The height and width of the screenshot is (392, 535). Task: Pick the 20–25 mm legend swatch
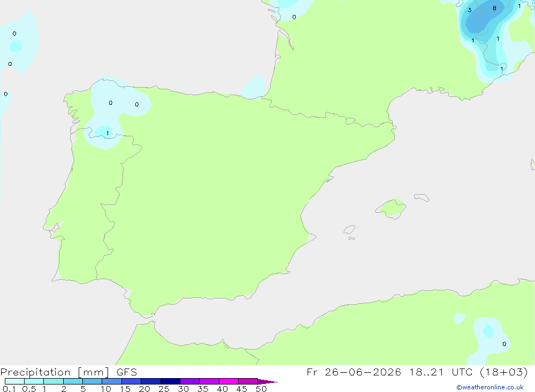pyautogui.click(x=150, y=381)
